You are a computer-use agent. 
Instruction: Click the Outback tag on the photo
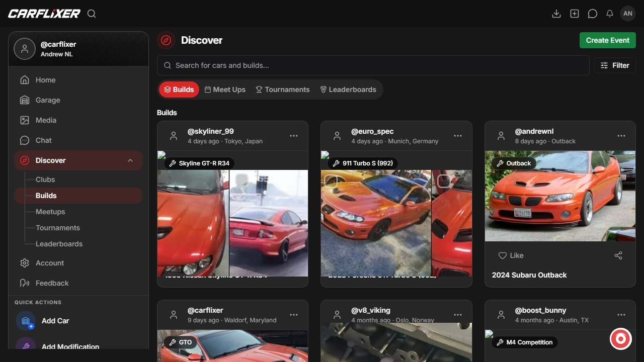pos(514,163)
